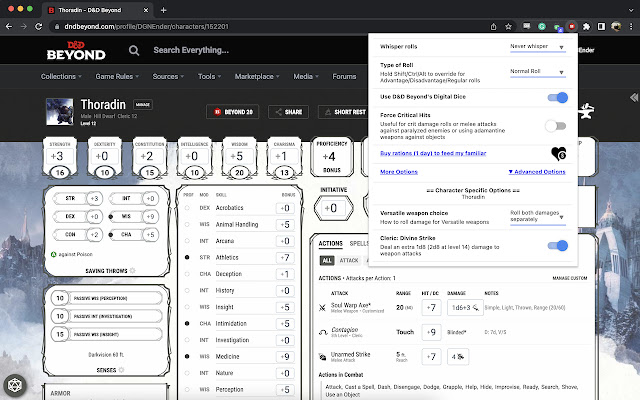Collapse the sidebar with double chevron
The image size is (640, 400).
pos(634,97)
